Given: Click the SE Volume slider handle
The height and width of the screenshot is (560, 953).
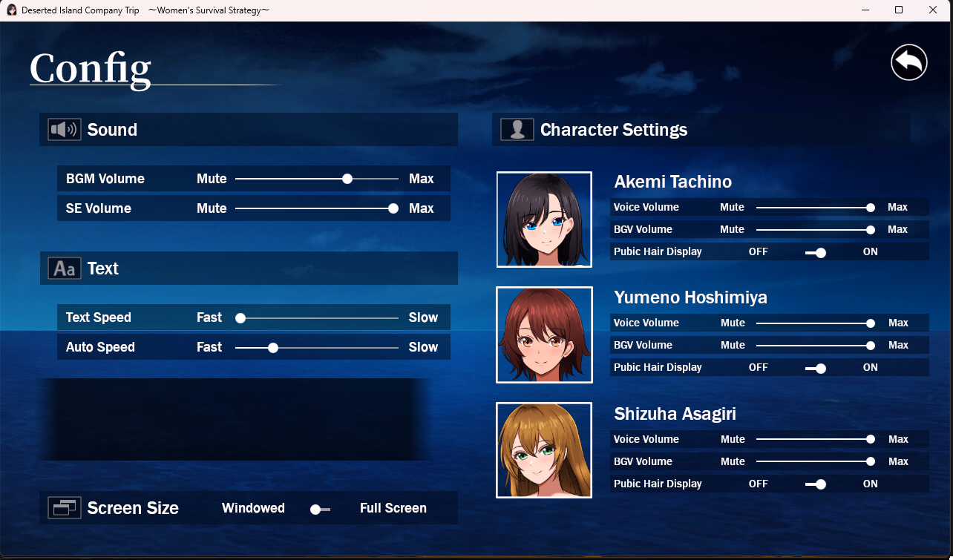Looking at the screenshot, I should tap(393, 208).
